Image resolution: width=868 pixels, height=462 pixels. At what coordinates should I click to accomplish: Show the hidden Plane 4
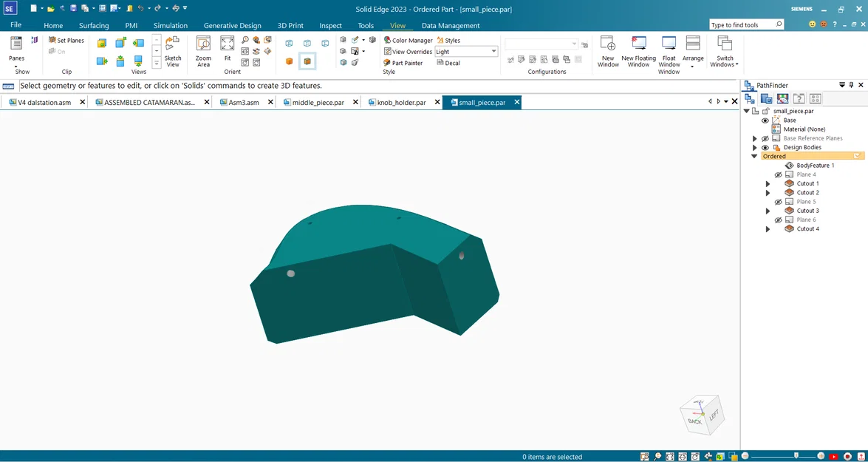778,175
